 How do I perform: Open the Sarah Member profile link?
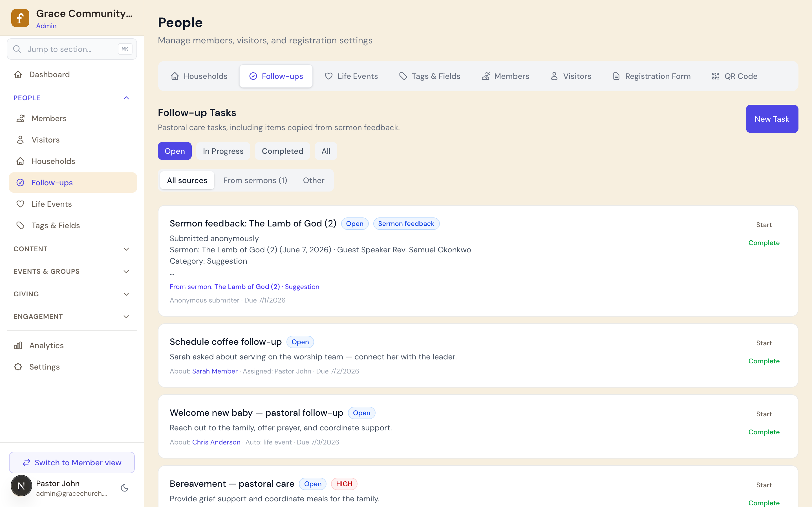click(x=215, y=371)
